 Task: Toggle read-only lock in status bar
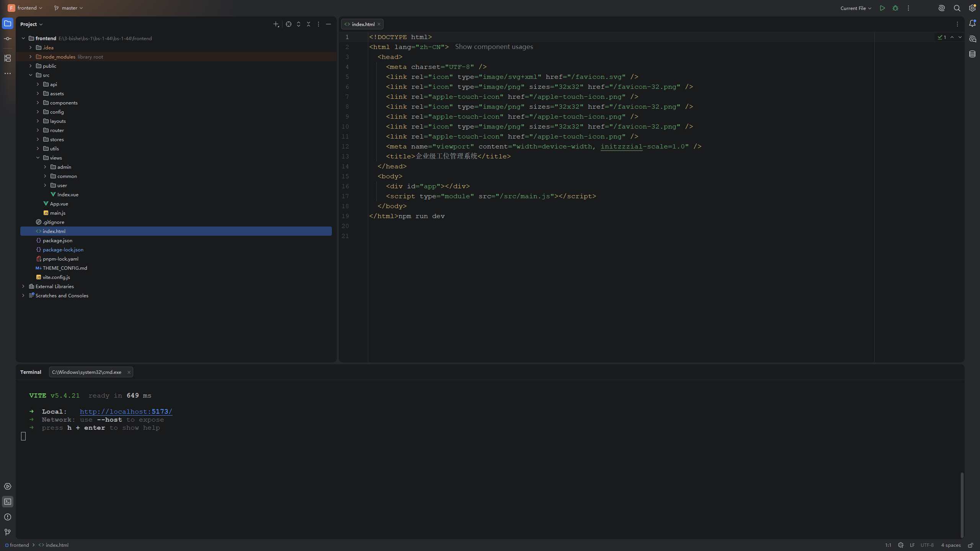coord(970,545)
